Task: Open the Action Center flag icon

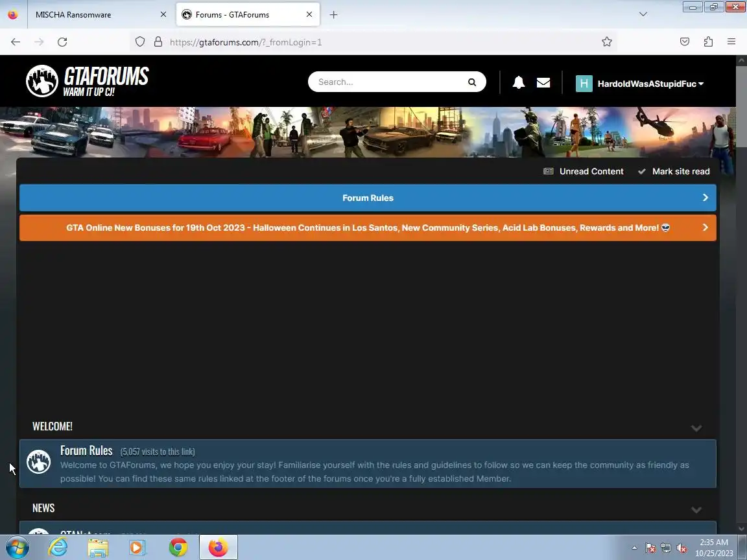Action: click(x=650, y=548)
